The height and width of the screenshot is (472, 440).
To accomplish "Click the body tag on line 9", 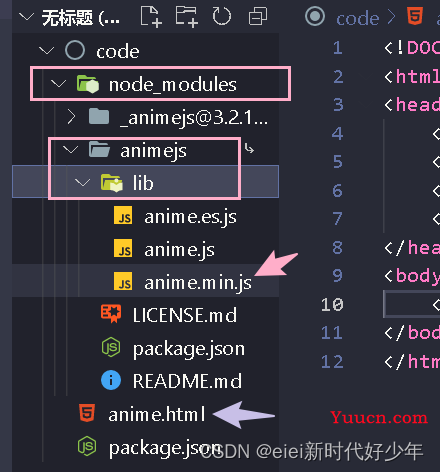I will [418, 276].
